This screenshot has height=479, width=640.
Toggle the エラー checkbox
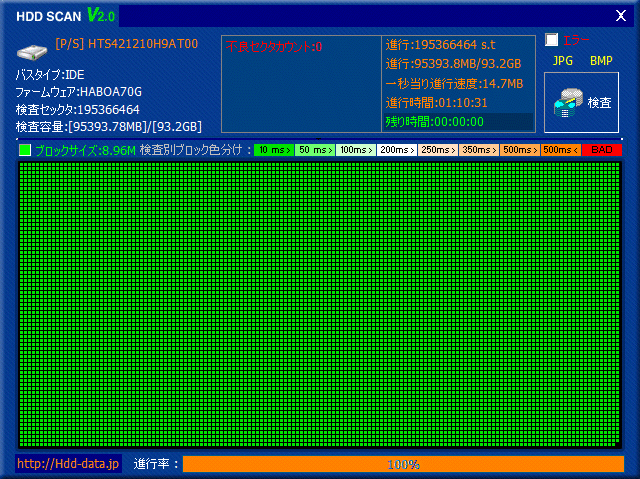(x=551, y=40)
